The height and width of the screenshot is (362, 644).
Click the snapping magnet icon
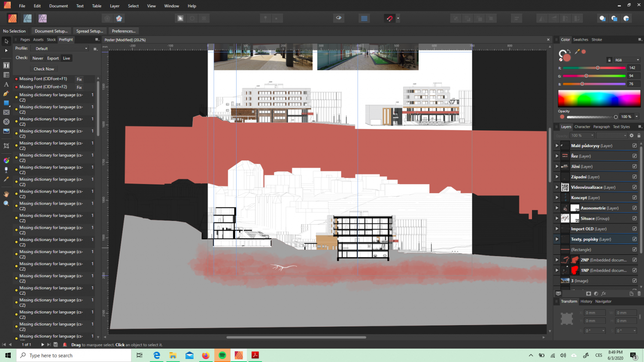point(389,18)
